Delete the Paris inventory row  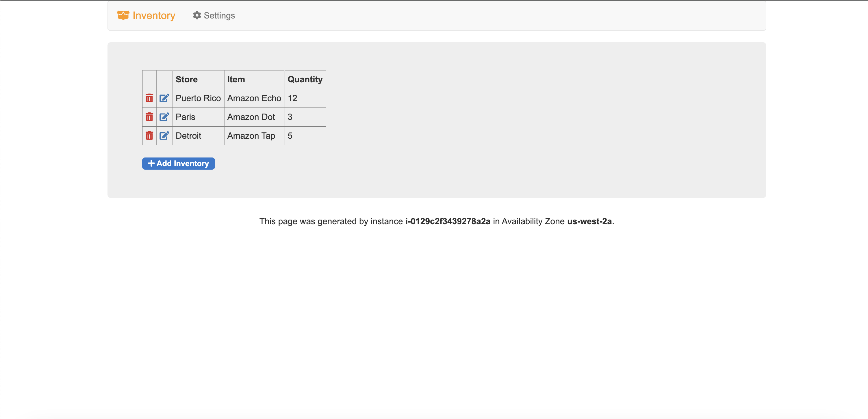149,117
